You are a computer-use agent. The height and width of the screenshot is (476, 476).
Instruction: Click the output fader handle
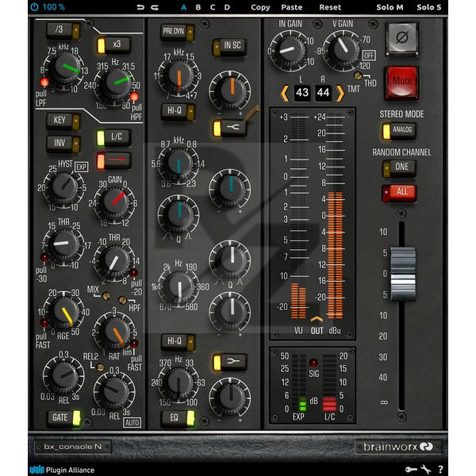(x=403, y=273)
